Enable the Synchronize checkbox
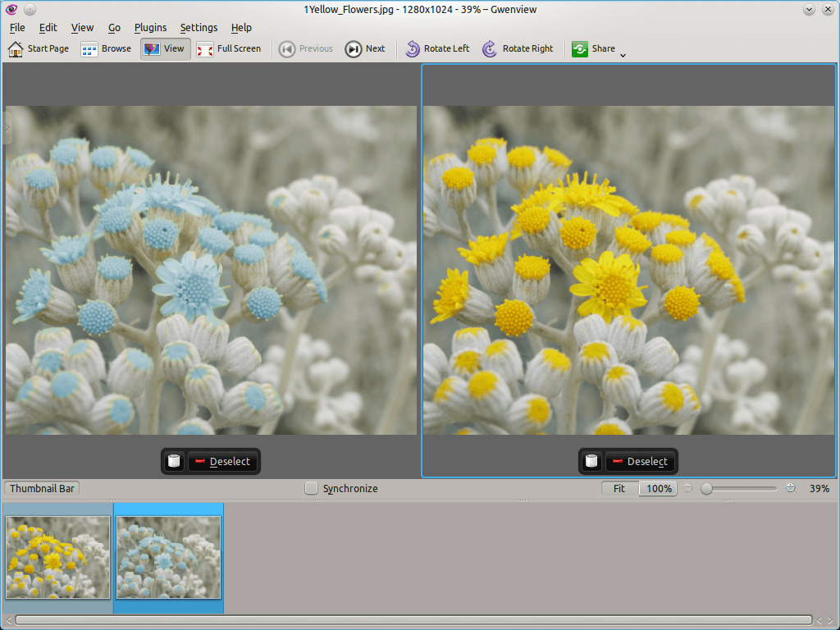 pos(311,488)
